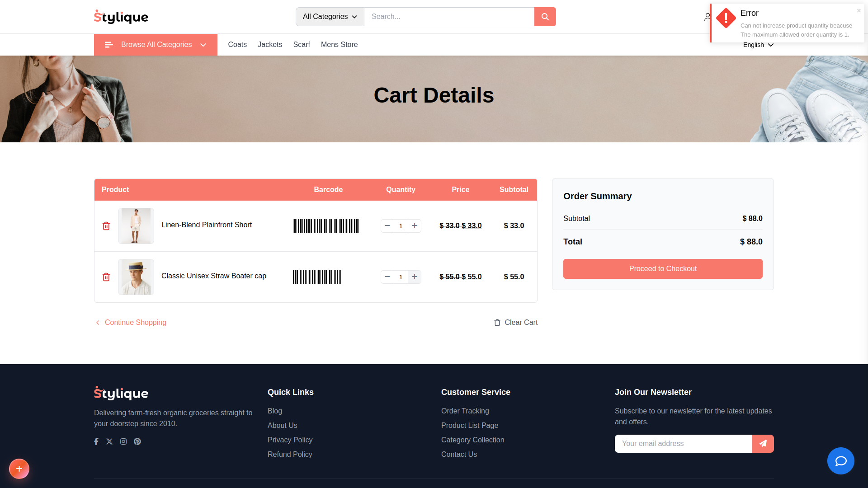The width and height of the screenshot is (868, 488).
Task: Delete Linen-Blend Plainfront Short from cart
Action: [106, 226]
